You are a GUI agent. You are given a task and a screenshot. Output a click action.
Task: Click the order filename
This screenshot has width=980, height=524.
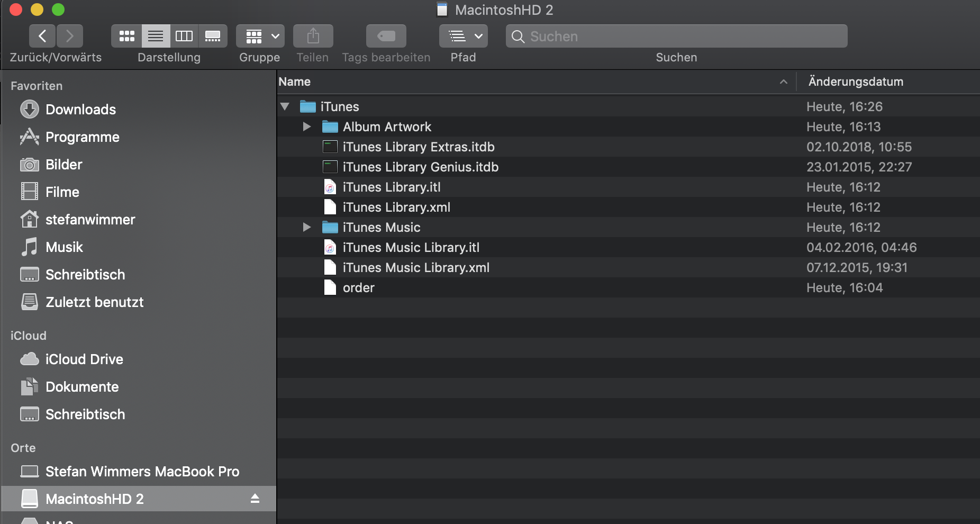click(x=359, y=287)
